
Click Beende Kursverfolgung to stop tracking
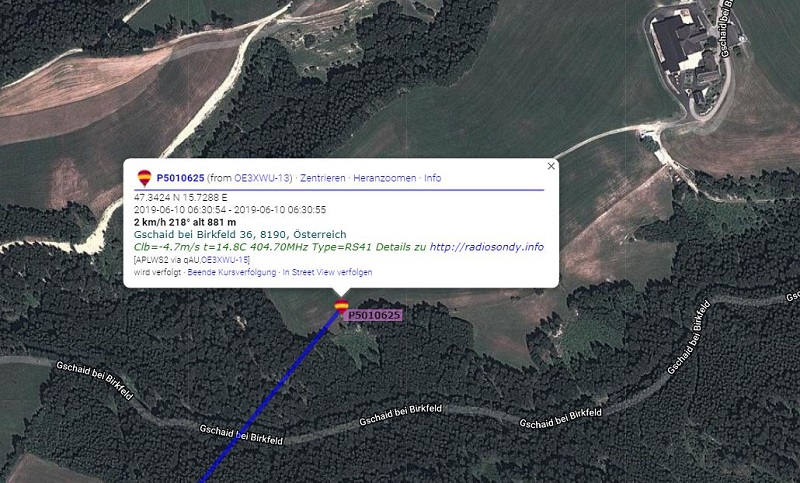tap(232, 272)
